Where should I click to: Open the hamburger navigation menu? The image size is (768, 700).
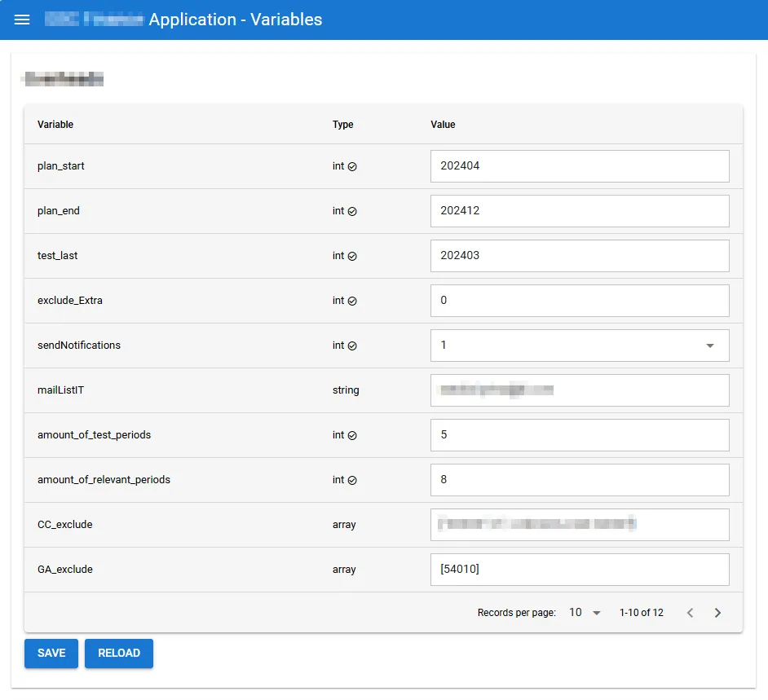tap(22, 20)
